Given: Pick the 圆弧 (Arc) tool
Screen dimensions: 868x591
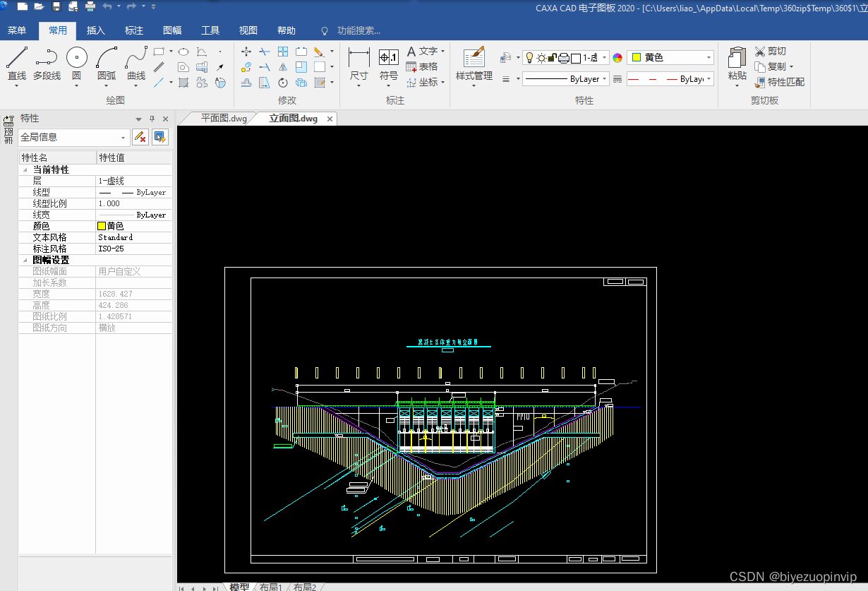Looking at the screenshot, I should (107, 59).
